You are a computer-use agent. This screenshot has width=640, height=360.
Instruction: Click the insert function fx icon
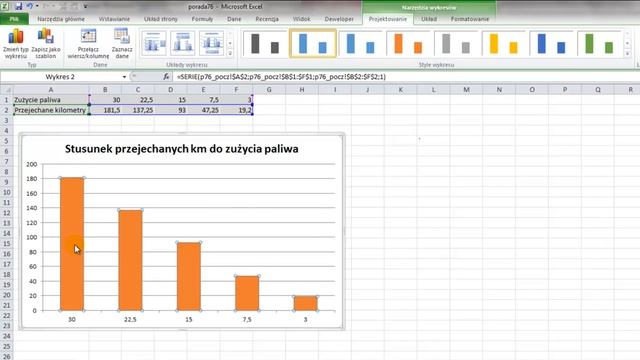click(x=166, y=77)
